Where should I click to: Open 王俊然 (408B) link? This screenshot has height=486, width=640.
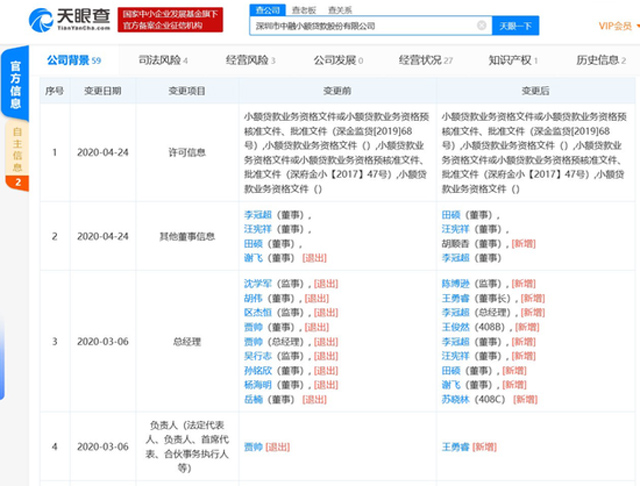click(456, 327)
